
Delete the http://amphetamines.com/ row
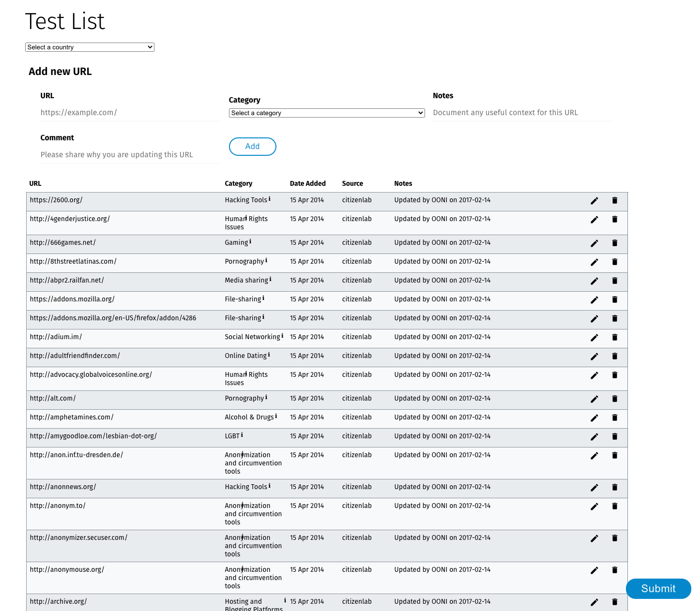tap(614, 417)
